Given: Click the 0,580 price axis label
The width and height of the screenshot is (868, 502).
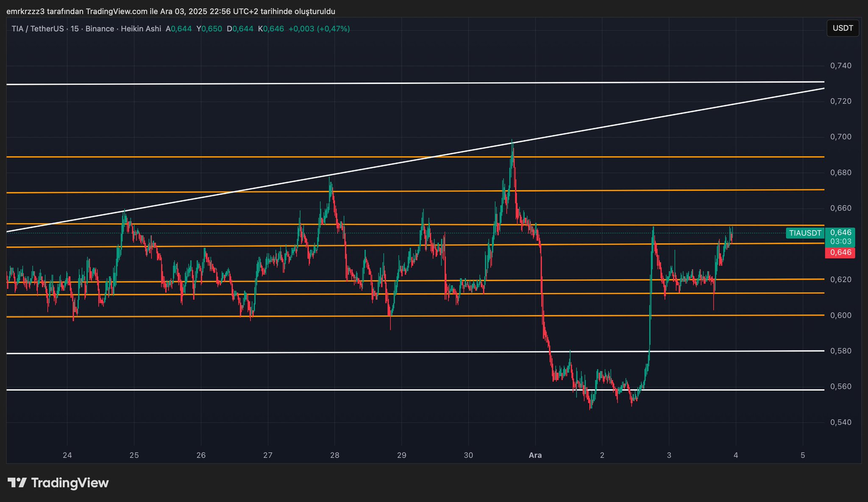Looking at the screenshot, I should tap(840, 351).
